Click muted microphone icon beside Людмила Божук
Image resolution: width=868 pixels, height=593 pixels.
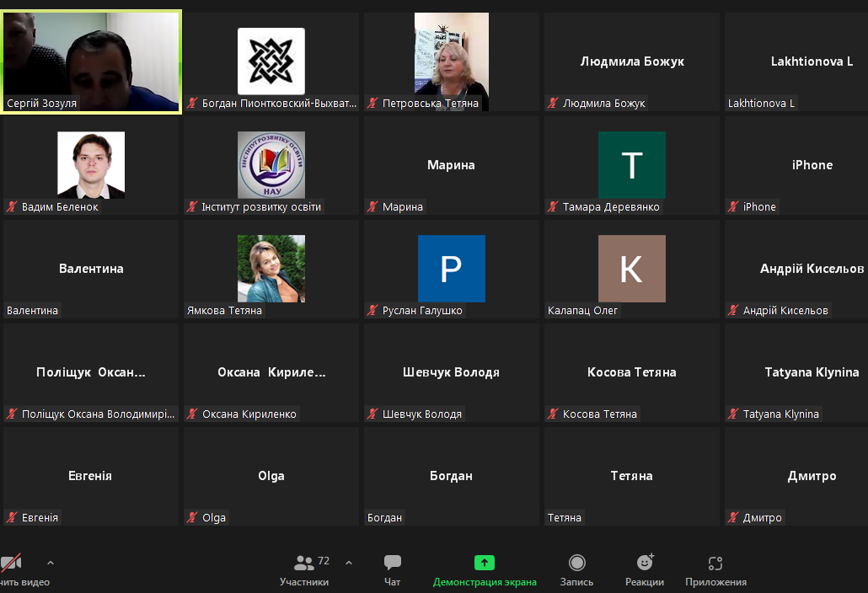553,104
